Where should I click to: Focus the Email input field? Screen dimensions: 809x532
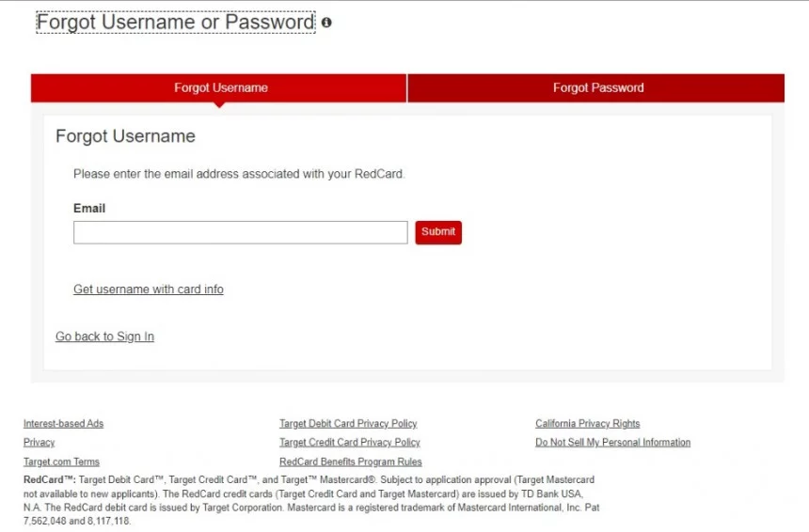pos(241,232)
